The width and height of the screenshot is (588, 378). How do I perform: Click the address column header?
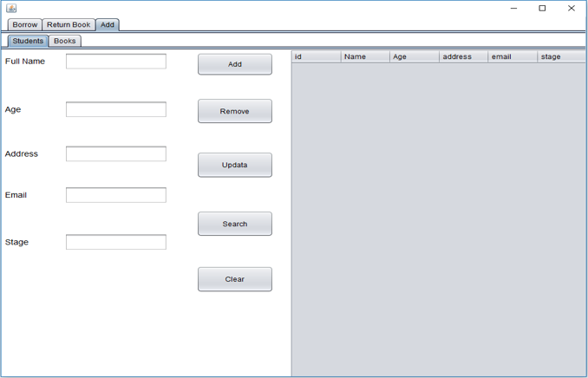463,56
